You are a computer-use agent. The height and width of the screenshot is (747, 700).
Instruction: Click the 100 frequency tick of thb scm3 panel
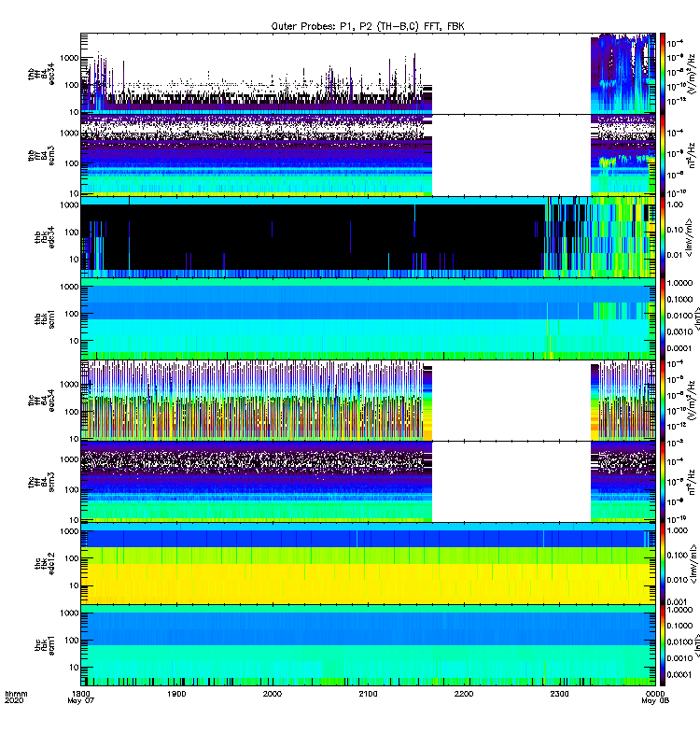coord(72,164)
